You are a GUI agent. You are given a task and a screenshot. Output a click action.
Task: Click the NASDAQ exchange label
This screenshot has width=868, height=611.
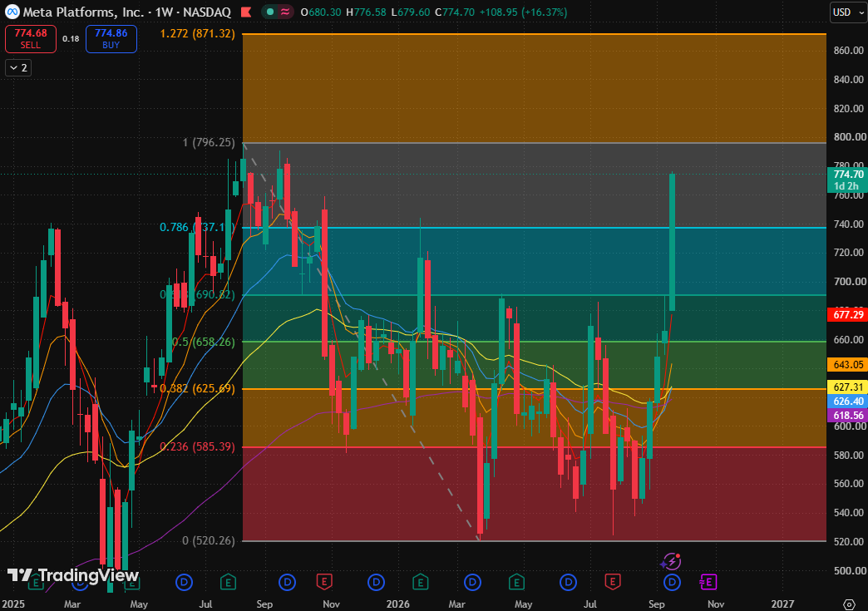click(x=208, y=12)
